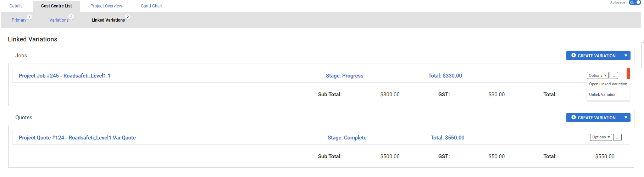
Task: Expand arrow next to Jobs Create Variation
Action: point(626,56)
